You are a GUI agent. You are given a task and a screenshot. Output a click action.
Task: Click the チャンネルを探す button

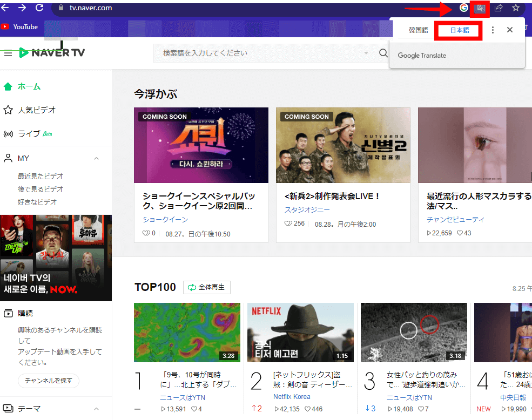pyautogui.click(x=49, y=381)
